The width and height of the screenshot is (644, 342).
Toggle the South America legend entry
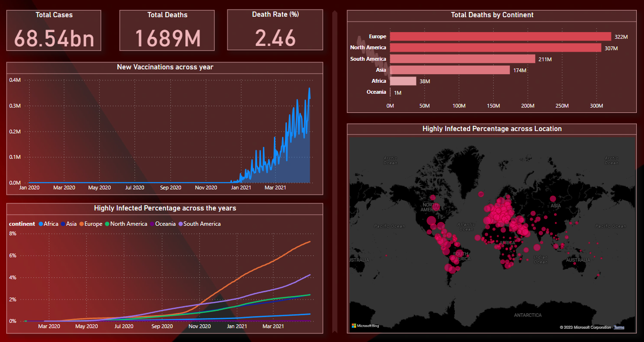[199, 224]
